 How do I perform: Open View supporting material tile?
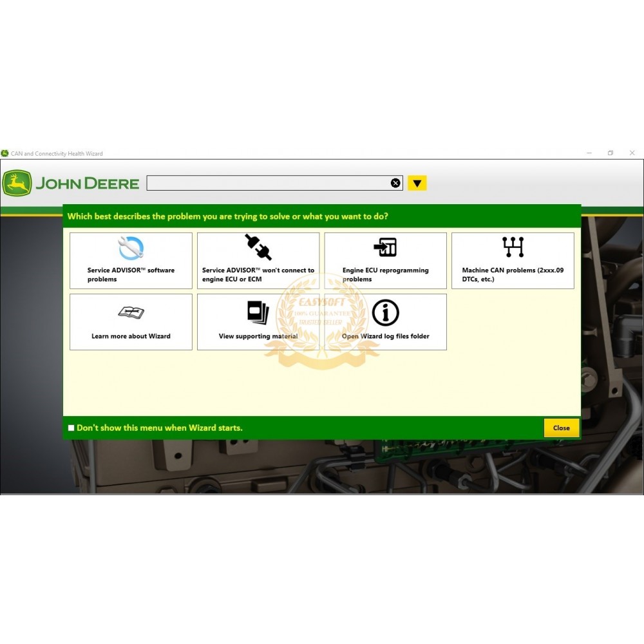258,321
